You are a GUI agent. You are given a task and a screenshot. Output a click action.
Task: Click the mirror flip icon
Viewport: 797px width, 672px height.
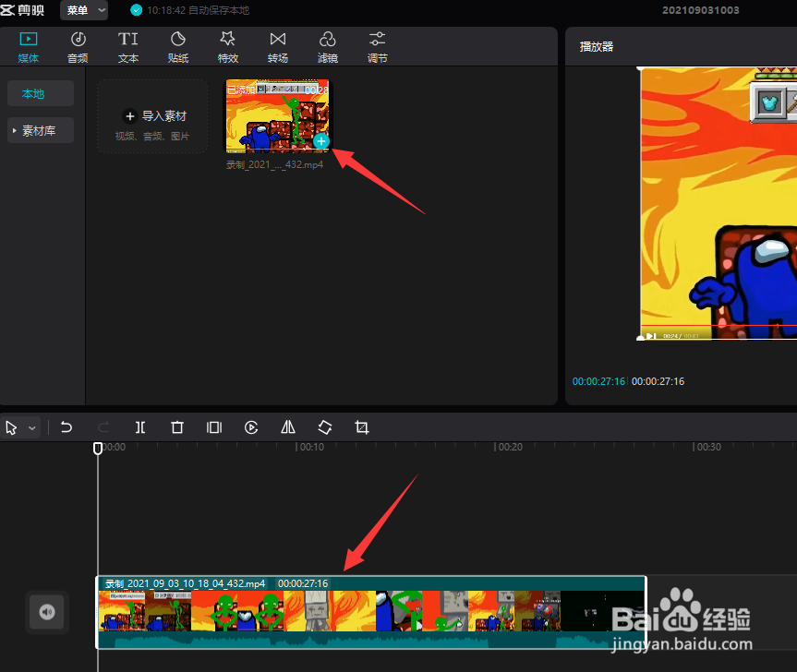(288, 427)
